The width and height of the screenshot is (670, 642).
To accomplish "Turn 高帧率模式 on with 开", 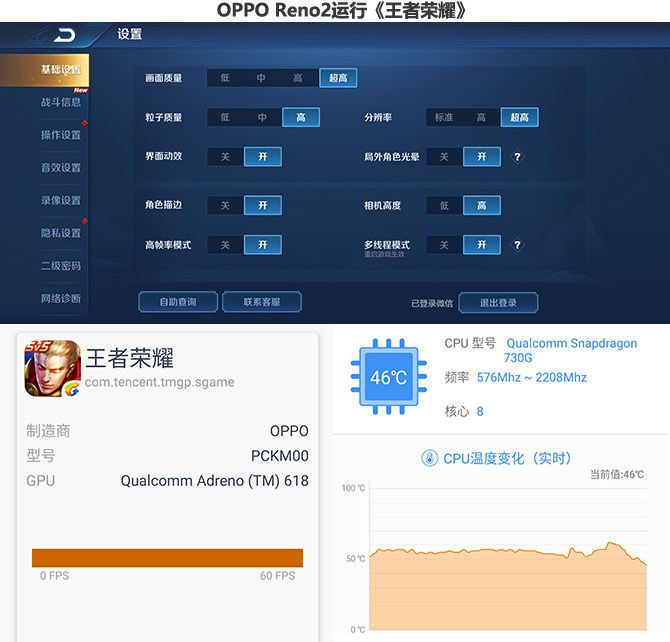I will click(263, 245).
